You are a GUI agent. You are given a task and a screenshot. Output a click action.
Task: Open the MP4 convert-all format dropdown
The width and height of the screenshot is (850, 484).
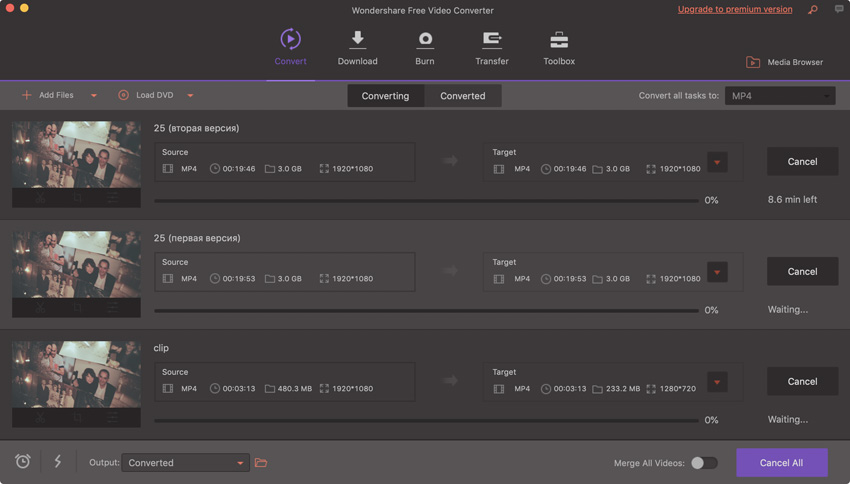779,96
